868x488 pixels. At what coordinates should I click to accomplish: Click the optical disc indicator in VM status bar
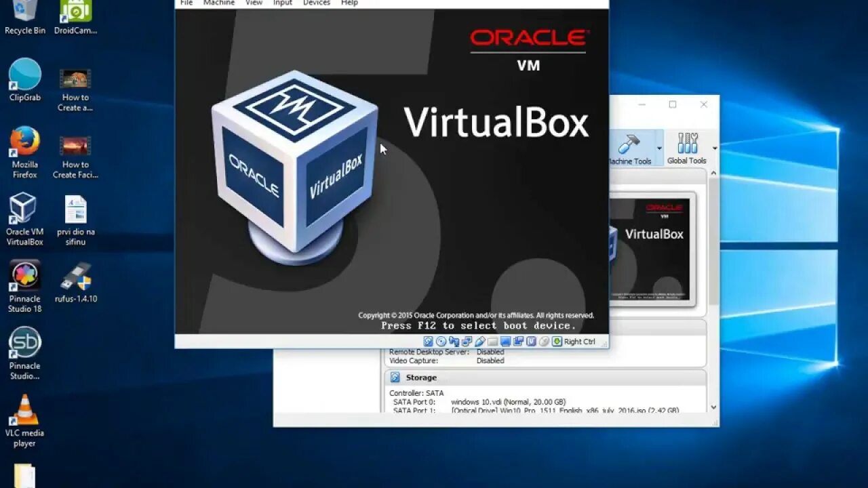point(441,342)
